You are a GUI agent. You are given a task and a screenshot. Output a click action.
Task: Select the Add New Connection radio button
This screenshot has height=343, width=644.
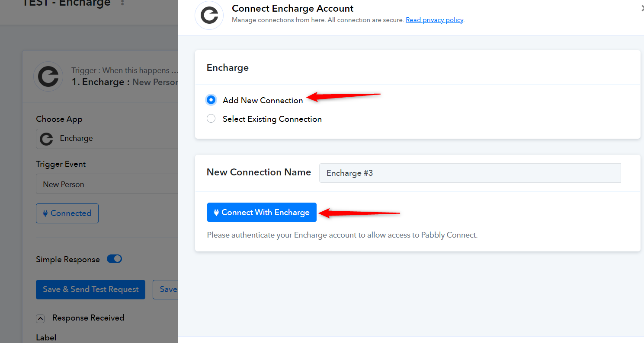point(211,100)
